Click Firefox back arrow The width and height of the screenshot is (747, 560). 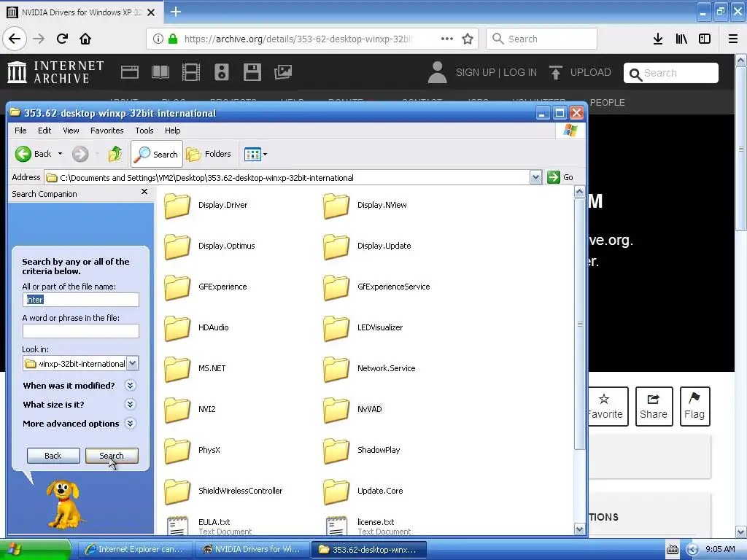[x=15, y=39]
